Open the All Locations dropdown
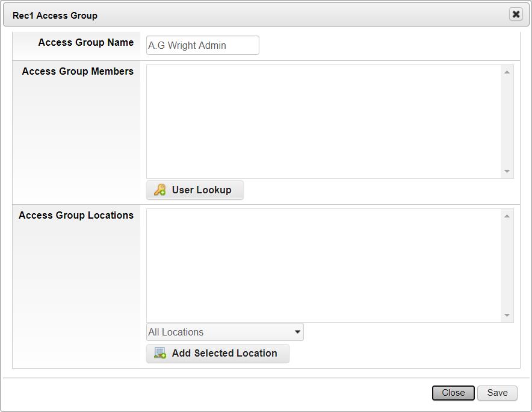This screenshot has width=532, height=412. tap(225, 332)
